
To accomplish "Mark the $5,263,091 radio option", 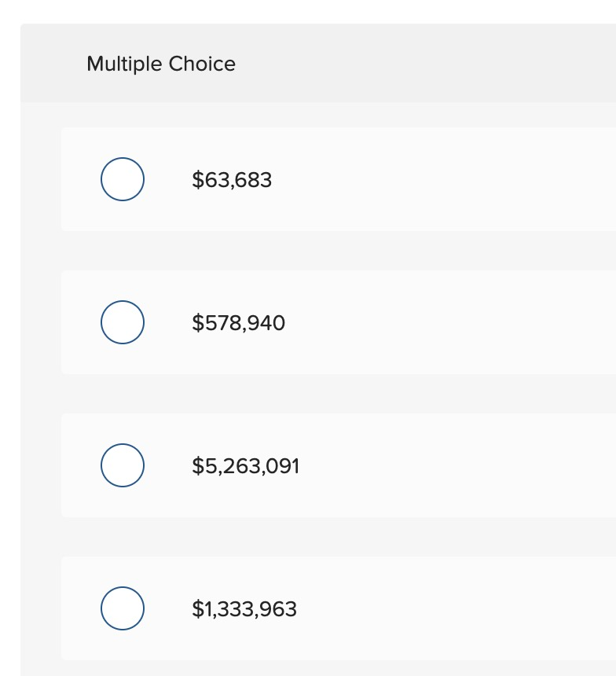I will point(123,465).
